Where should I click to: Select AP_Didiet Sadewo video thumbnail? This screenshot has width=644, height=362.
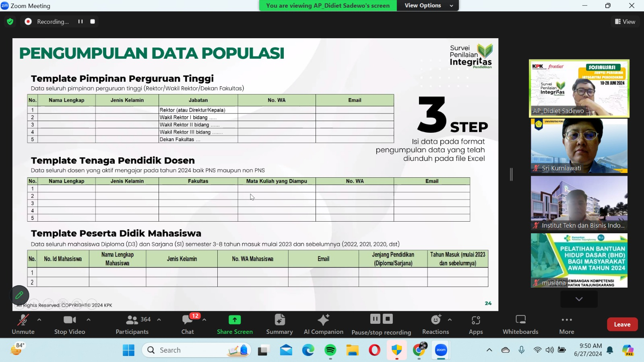click(579, 88)
